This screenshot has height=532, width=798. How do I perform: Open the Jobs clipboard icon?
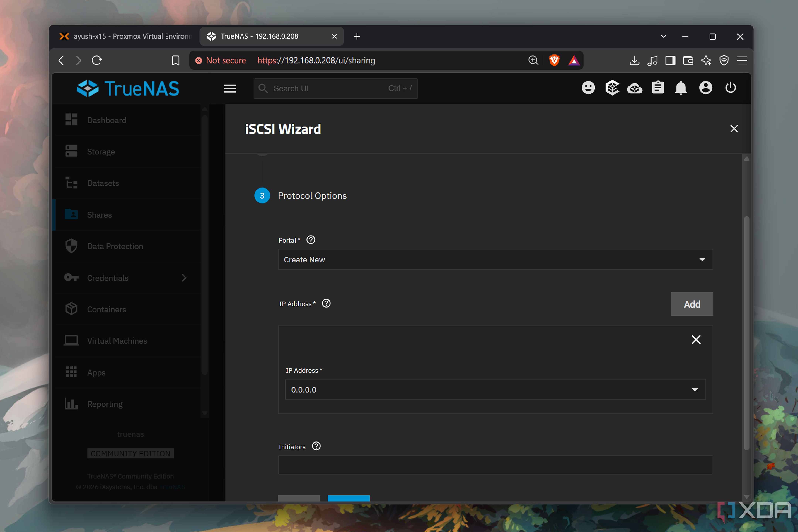pyautogui.click(x=658, y=88)
